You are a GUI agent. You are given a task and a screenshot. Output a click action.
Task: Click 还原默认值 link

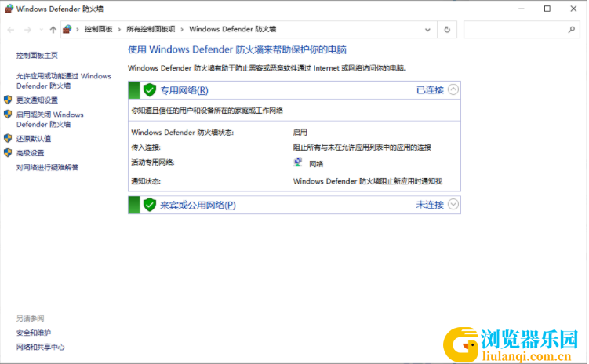34,139
